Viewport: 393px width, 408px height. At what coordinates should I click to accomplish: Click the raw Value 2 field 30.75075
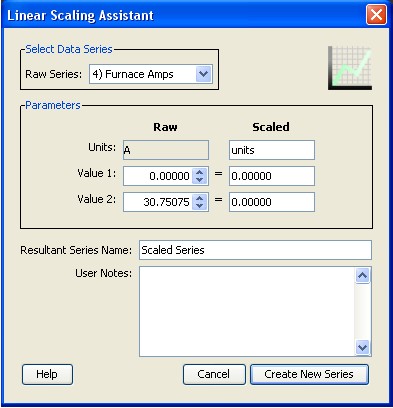tap(158, 202)
